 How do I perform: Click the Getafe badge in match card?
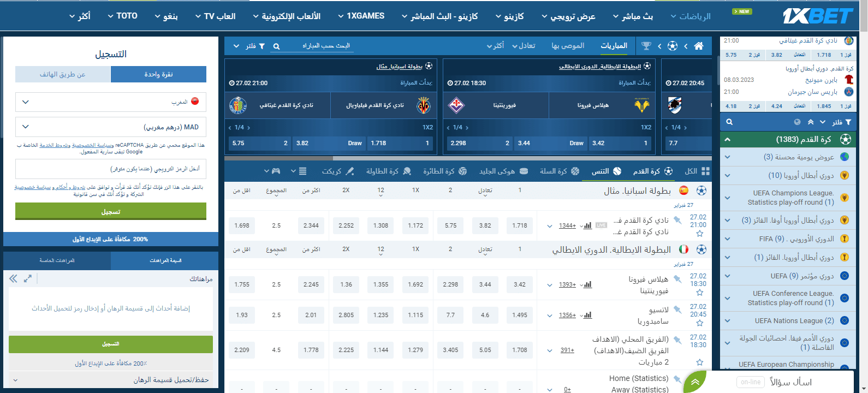click(x=238, y=105)
